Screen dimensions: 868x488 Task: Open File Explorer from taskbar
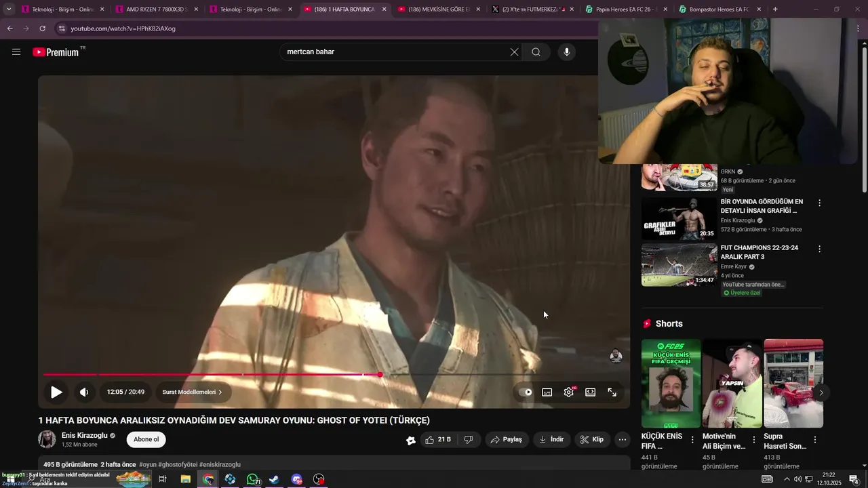(185, 479)
